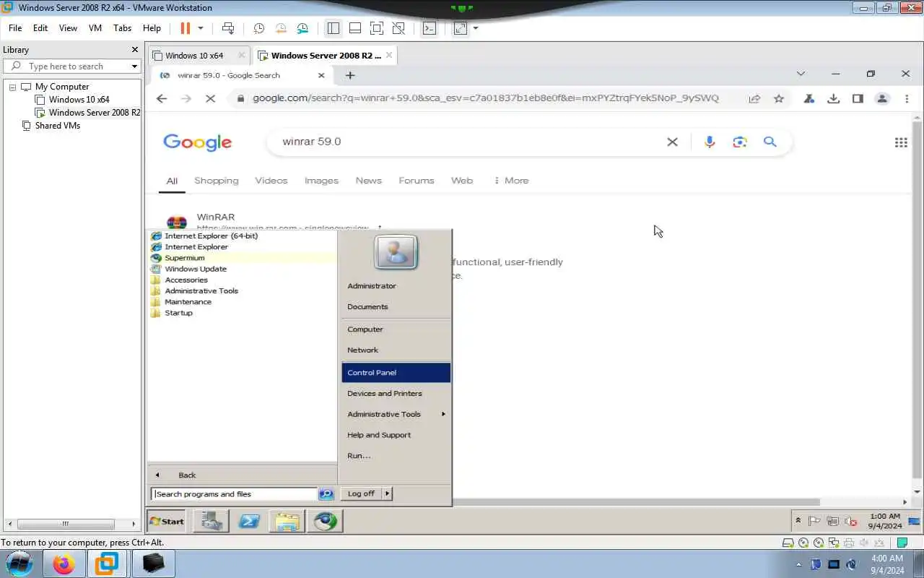Click the stretch guest display icon
The height and width of the screenshot is (578, 924).
460,28
